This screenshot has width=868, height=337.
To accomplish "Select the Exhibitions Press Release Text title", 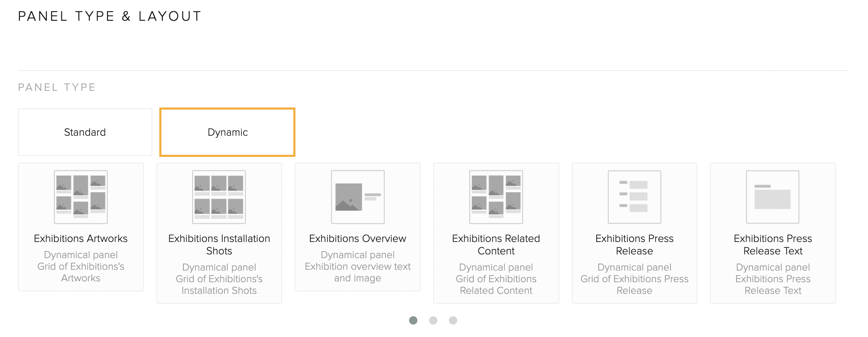I will tap(773, 245).
